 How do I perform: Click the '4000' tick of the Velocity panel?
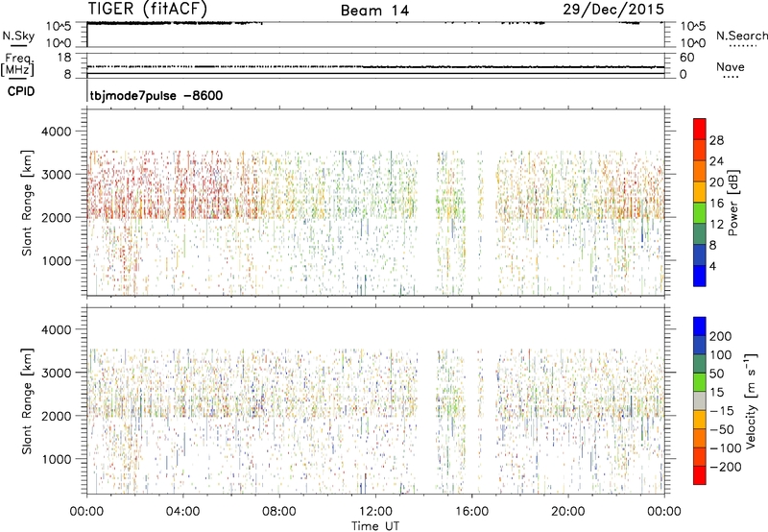(x=56, y=330)
